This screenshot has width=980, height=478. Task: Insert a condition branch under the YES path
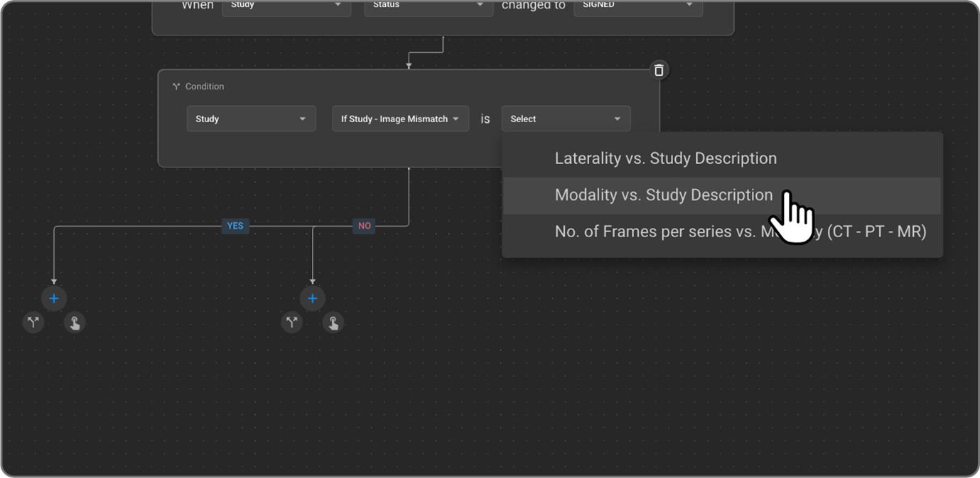(33, 322)
